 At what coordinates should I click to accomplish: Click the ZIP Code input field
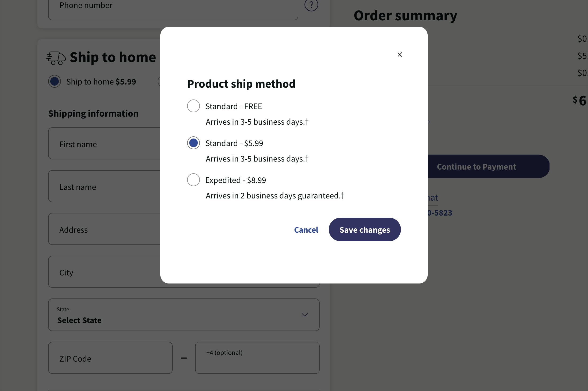(110, 358)
